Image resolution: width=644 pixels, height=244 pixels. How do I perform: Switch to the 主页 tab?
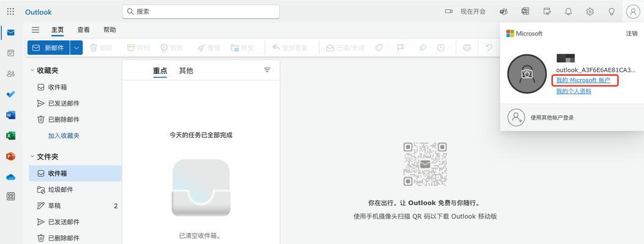point(57,30)
